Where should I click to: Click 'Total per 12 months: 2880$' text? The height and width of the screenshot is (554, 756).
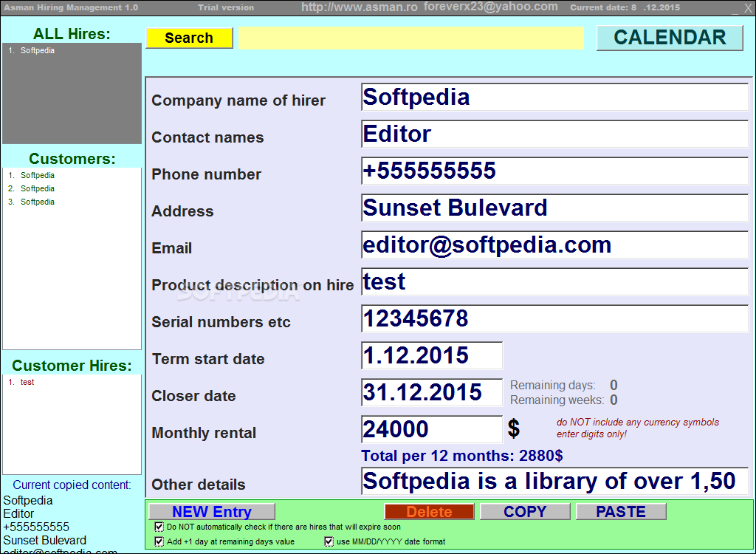click(462, 456)
